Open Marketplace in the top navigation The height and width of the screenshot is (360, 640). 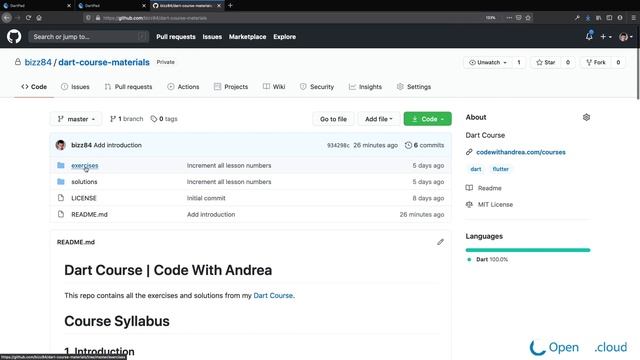click(247, 37)
